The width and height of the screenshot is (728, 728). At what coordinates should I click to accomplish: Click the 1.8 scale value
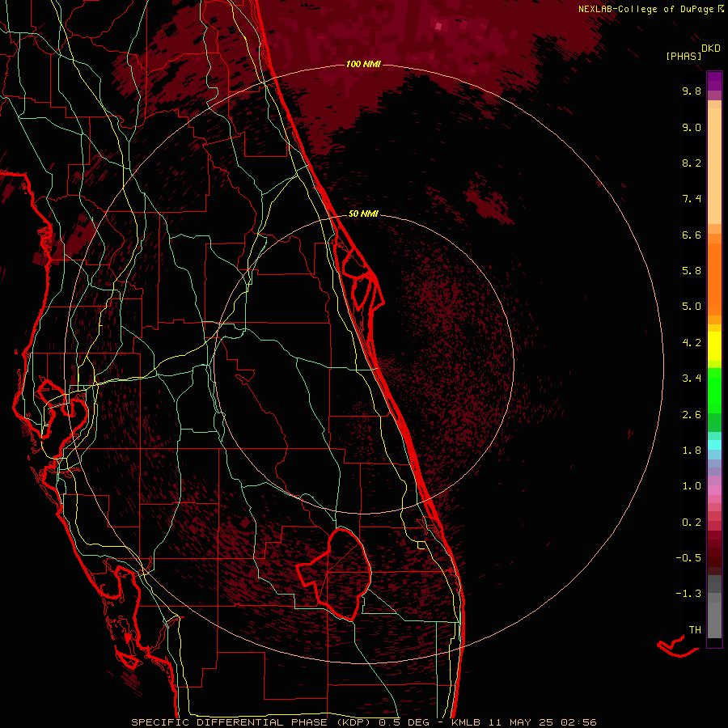click(692, 451)
